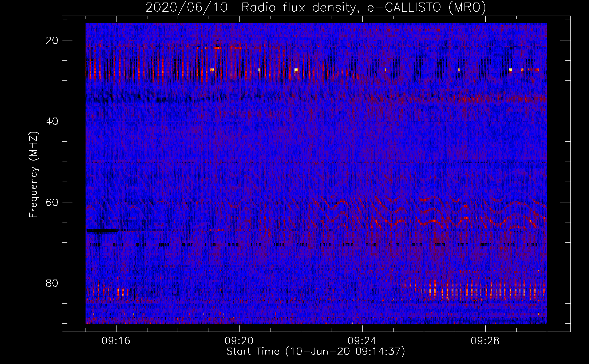
Task: Click the 20 MHz frequency tick label
Action: pos(52,40)
